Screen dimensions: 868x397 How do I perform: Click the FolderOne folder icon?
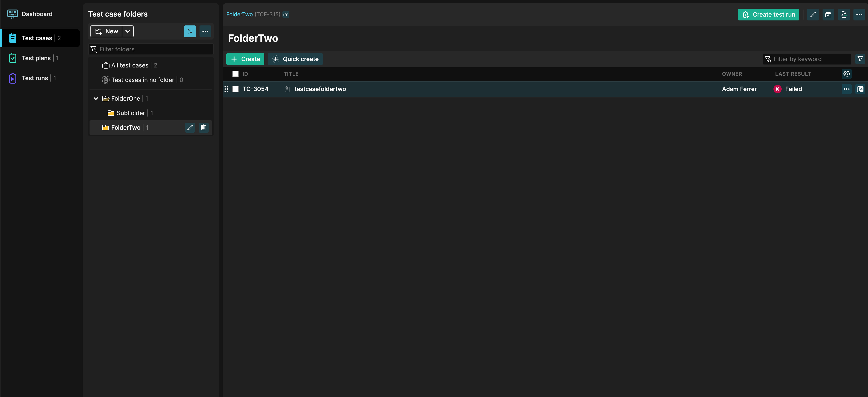point(105,98)
